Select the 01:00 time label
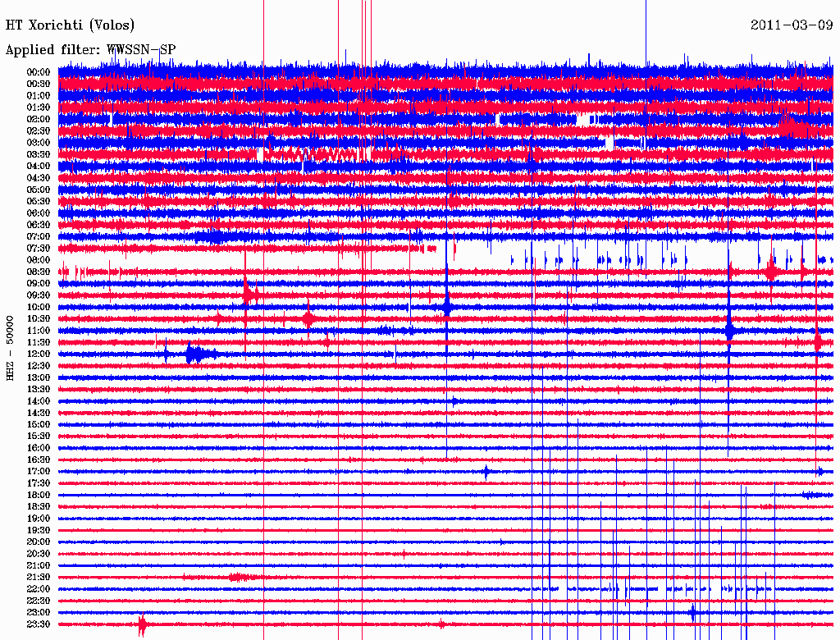Image resolution: width=840 pixels, height=640 pixels. [x=39, y=96]
